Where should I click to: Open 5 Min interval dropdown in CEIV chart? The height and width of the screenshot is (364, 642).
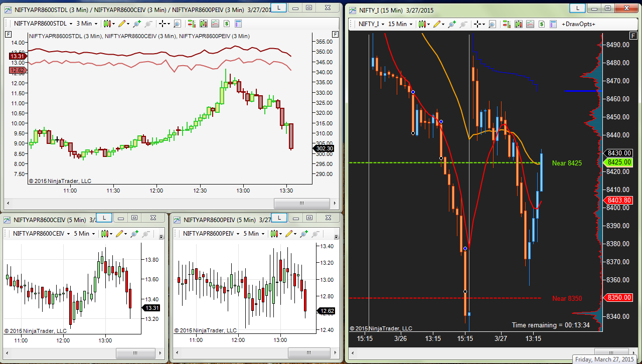pos(84,234)
